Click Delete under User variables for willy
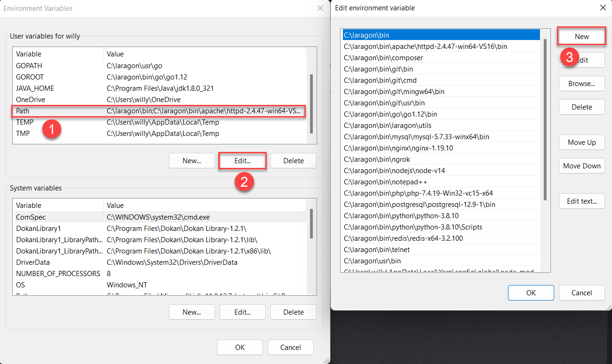 click(x=294, y=161)
